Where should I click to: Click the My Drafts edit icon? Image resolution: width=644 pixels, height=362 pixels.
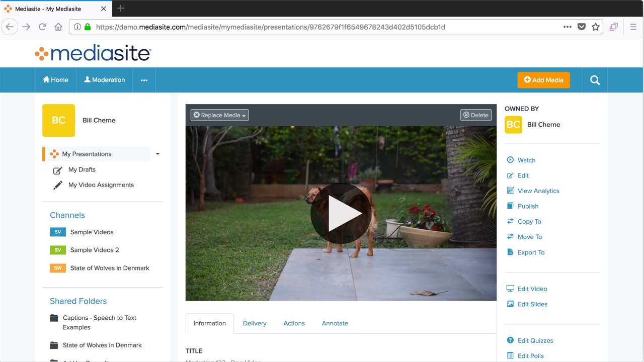click(58, 170)
